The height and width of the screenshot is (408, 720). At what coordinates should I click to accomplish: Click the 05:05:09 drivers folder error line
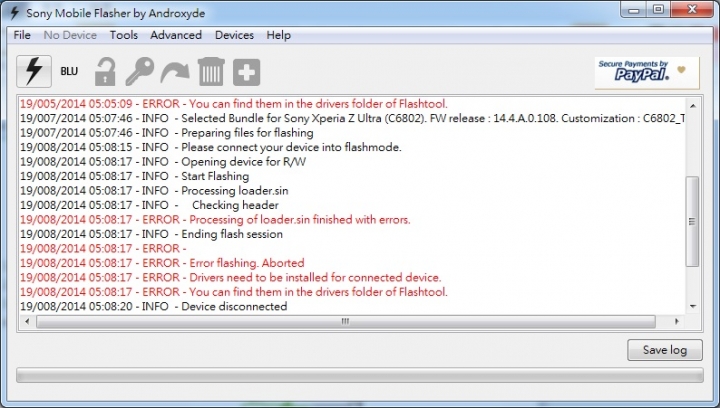234,104
